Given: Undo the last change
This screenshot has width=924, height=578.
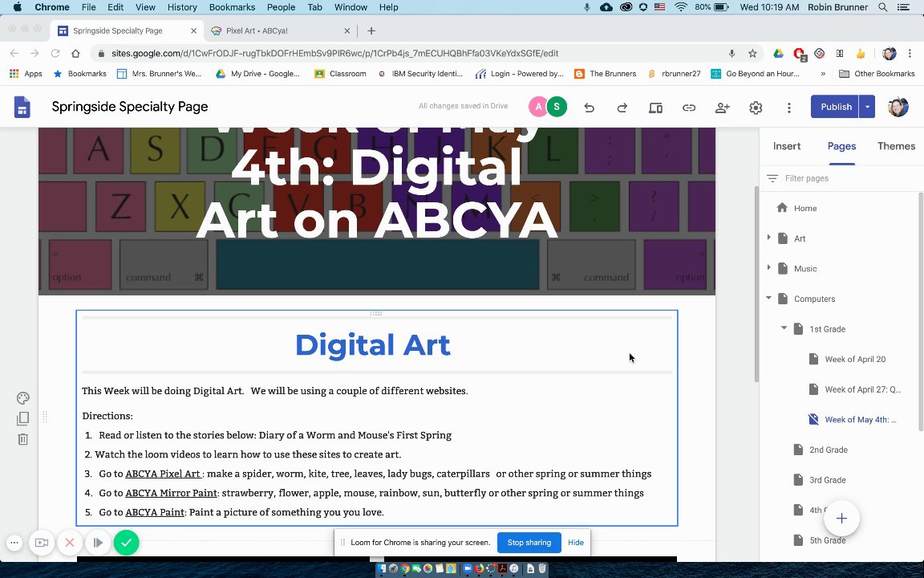Looking at the screenshot, I should pos(589,108).
